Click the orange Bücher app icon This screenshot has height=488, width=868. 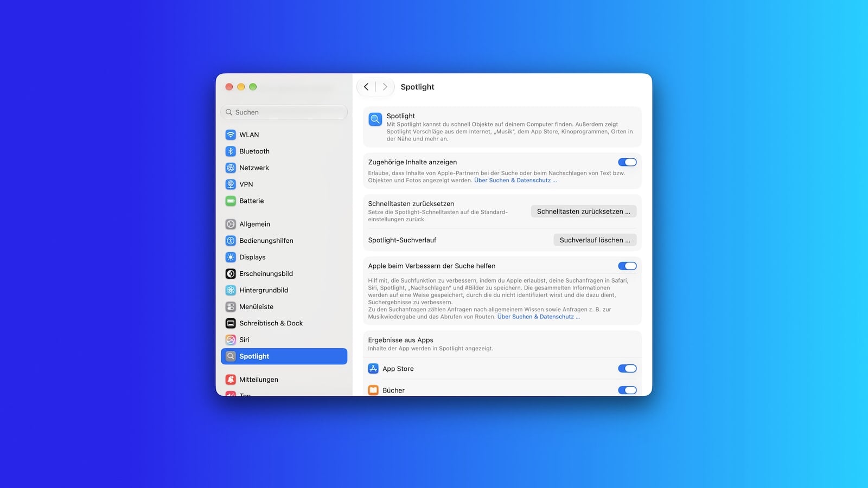(x=373, y=390)
